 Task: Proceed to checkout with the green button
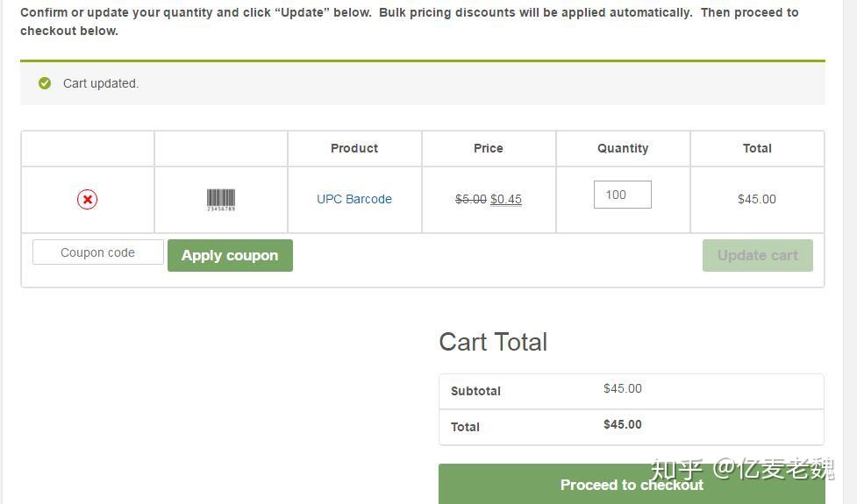tap(632, 484)
